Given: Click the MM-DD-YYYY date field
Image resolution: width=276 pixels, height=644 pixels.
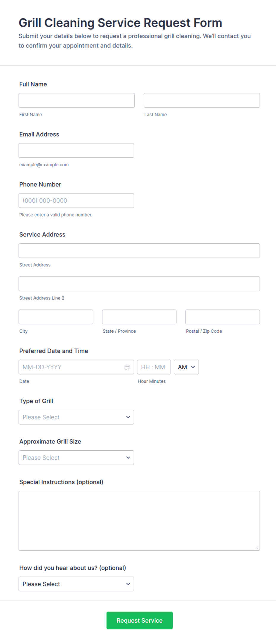Looking at the screenshot, I should [x=76, y=367].
